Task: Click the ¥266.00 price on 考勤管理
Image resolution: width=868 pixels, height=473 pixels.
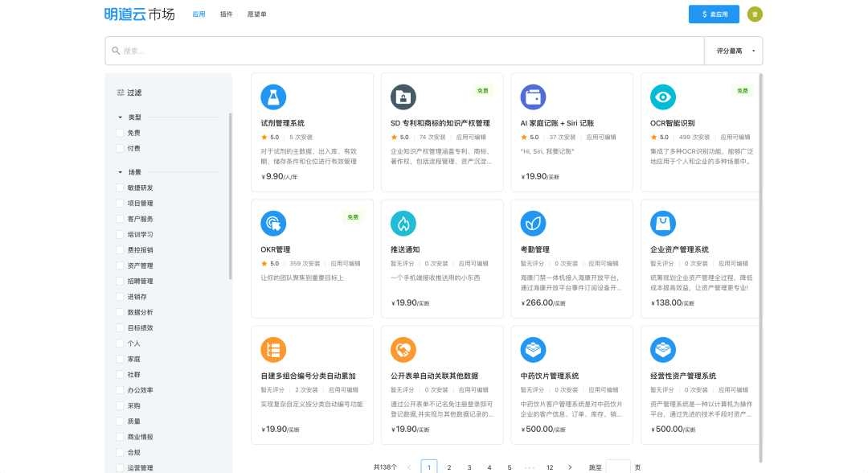Action: coord(543,303)
